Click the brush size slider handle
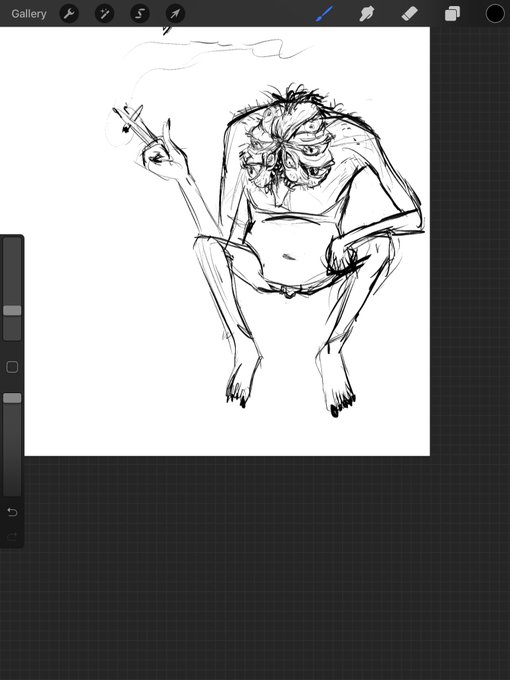The width and height of the screenshot is (510, 680). (x=12, y=311)
